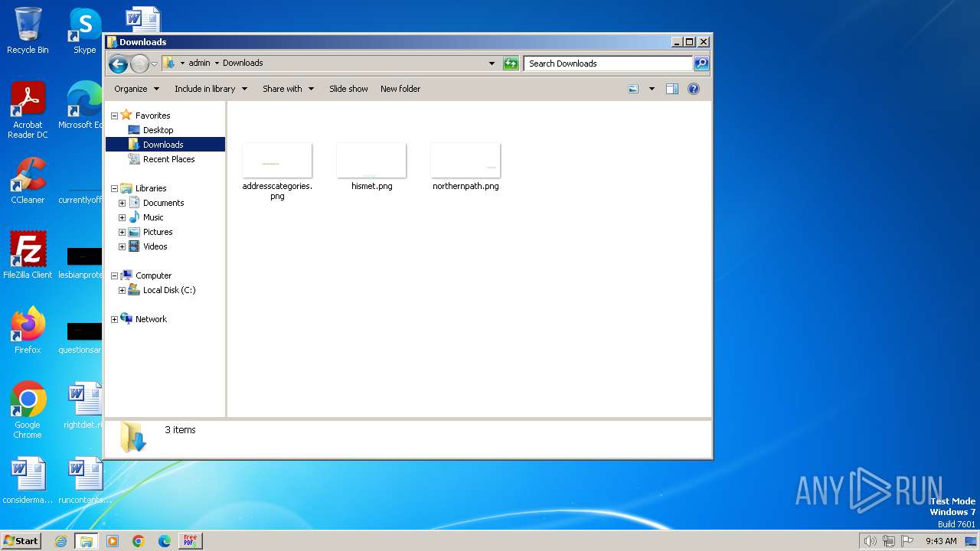This screenshot has width=980, height=551.
Task: Click the Action Center flag tray icon
Action: click(x=907, y=541)
